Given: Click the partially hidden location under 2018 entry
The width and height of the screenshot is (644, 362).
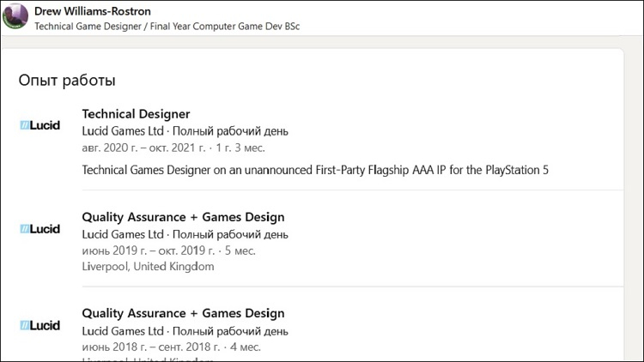Looking at the screenshot, I should pos(148,359).
